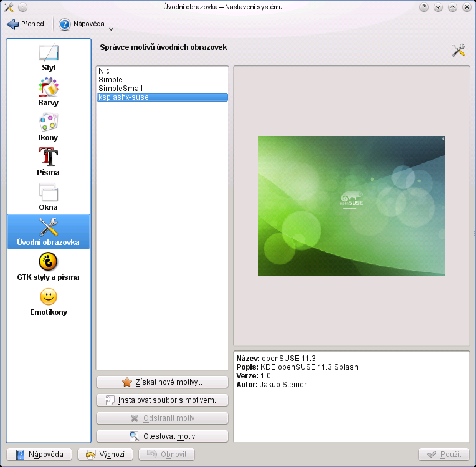Click the Nápověda toolbar help icon

[x=64, y=24]
